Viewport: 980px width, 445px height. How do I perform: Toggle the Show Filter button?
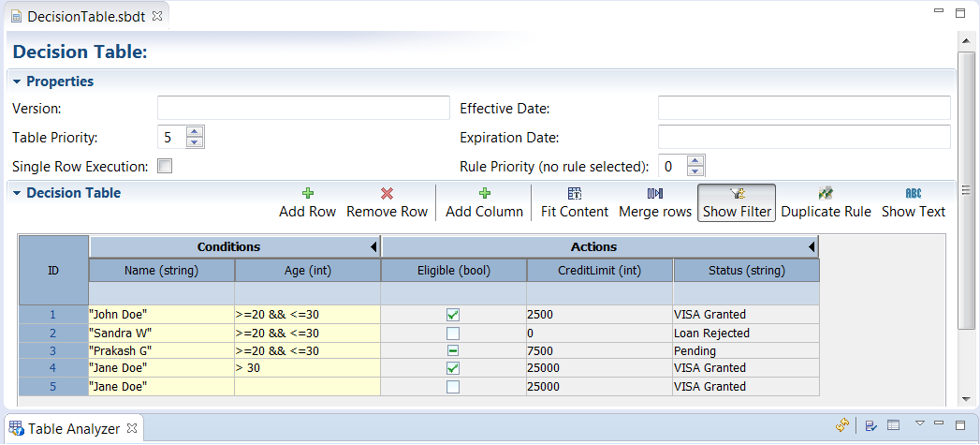click(737, 202)
